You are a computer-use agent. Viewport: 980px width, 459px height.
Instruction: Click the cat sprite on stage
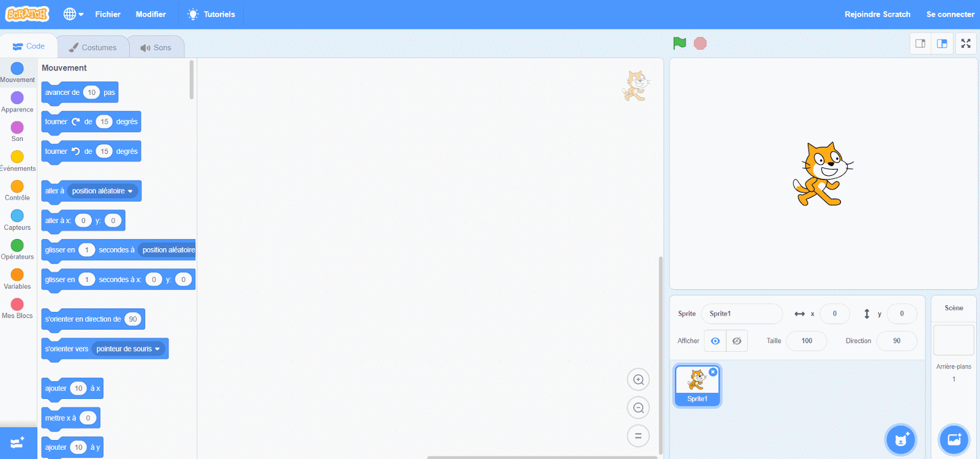(x=823, y=174)
